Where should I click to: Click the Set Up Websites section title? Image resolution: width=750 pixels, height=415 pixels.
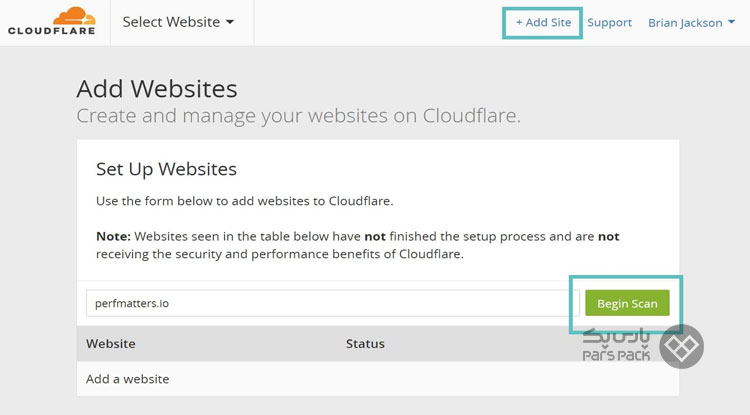tap(166, 169)
